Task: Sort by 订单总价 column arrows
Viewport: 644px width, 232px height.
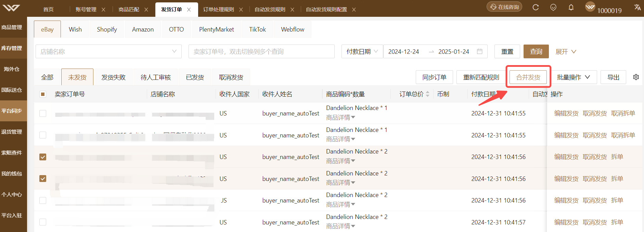Action: (x=427, y=94)
